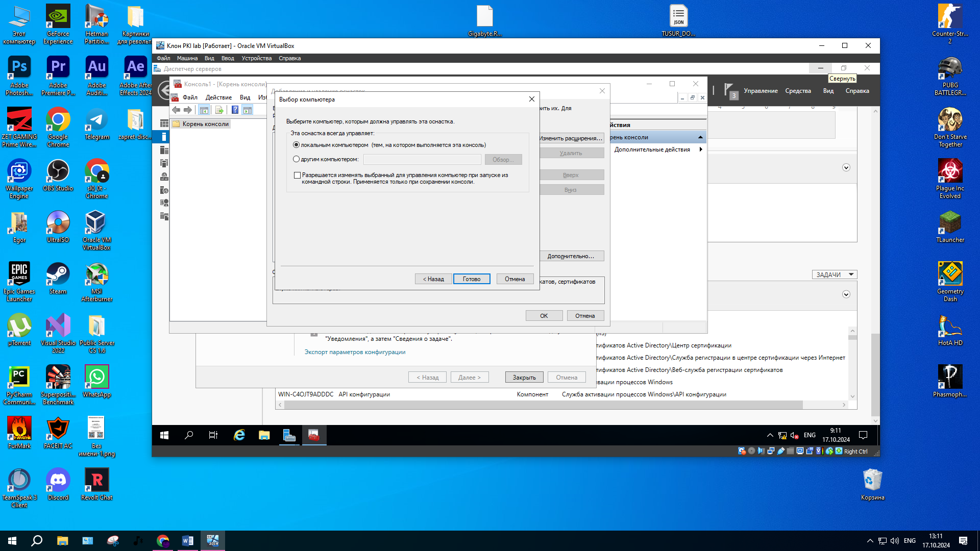
Task: Click the VirtualBox shared folders status icon
Action: point(791,451)
